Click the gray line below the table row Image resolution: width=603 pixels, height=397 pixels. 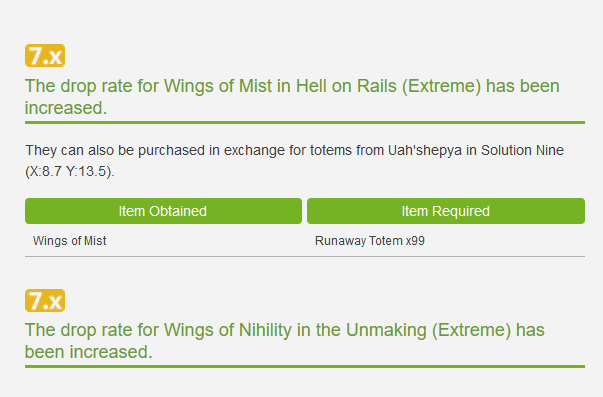point(305,256)
